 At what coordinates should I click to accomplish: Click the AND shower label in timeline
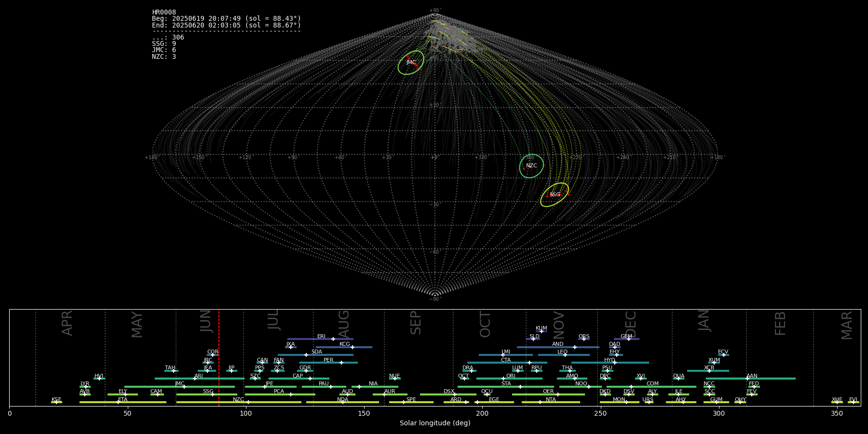point(557,344)
